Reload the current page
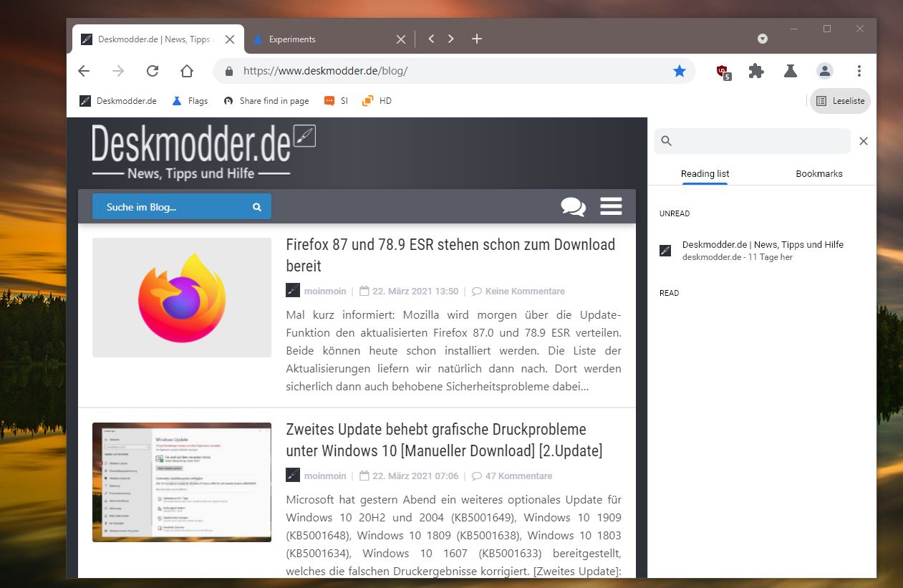 point(153,71)
